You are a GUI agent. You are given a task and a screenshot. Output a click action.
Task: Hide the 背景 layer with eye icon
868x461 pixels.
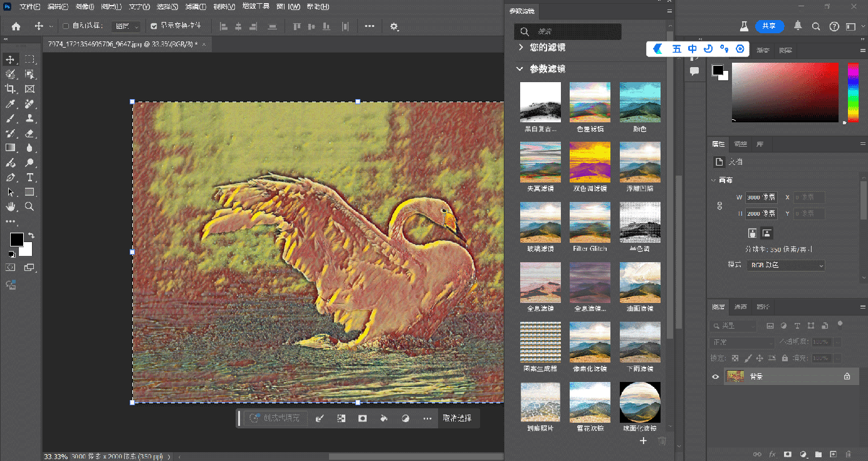coord(715,376)
